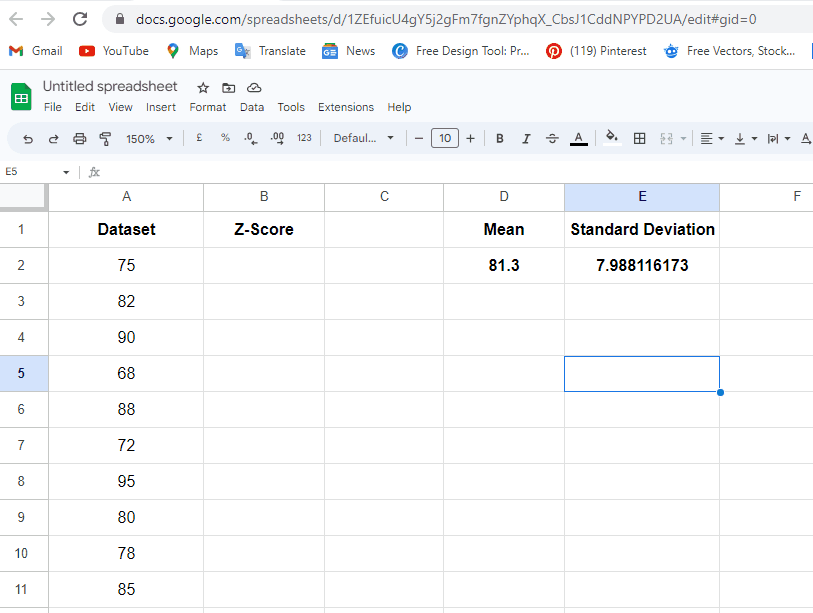Click the Merge cells icon
Viewport: 813px width, 613px height.
tap(666, 138)
